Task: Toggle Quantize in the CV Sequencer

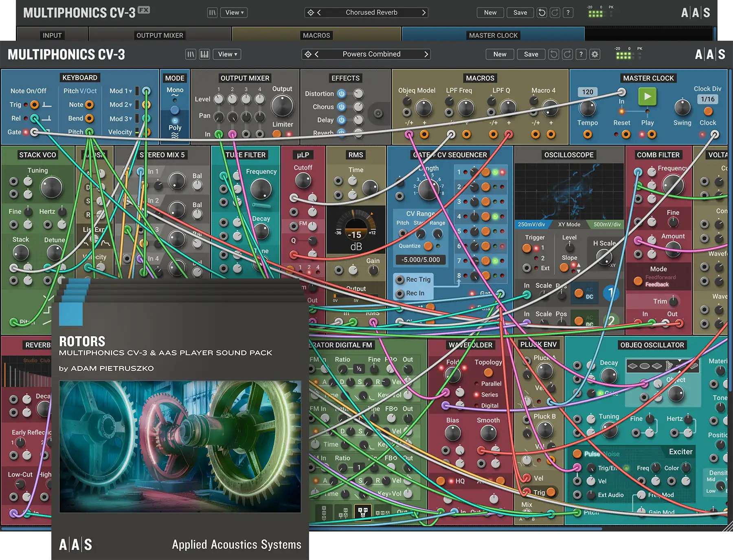Action: [428, 246]
